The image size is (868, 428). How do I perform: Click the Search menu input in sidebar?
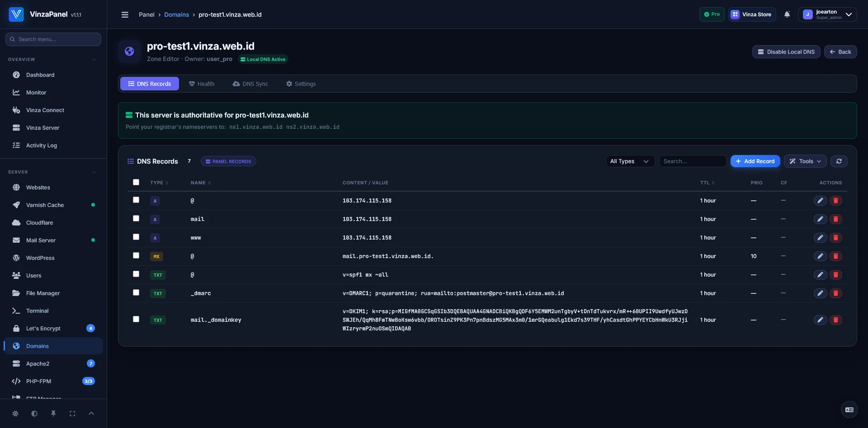[x=53, y=39]
